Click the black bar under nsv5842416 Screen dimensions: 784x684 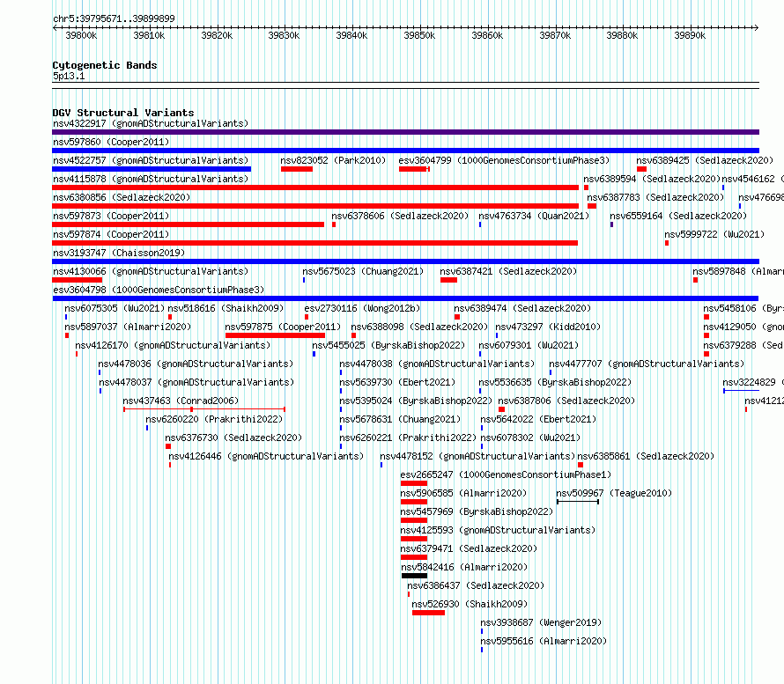click(x=415, y=576)
